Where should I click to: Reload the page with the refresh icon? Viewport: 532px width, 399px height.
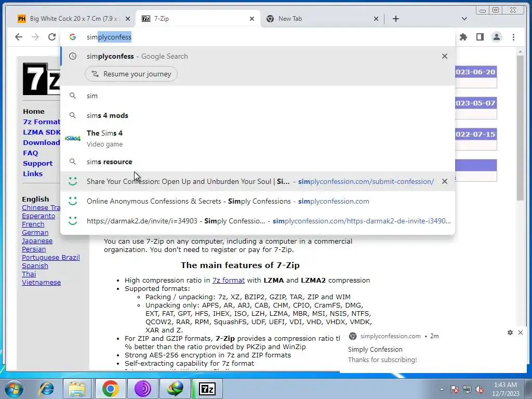coord(51,37)
